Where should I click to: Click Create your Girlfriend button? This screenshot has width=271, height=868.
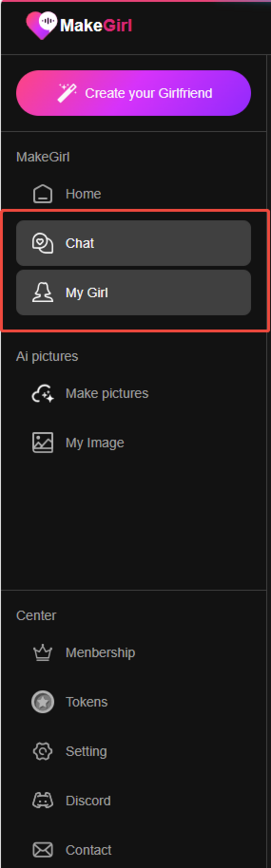(x=134, y=93)
